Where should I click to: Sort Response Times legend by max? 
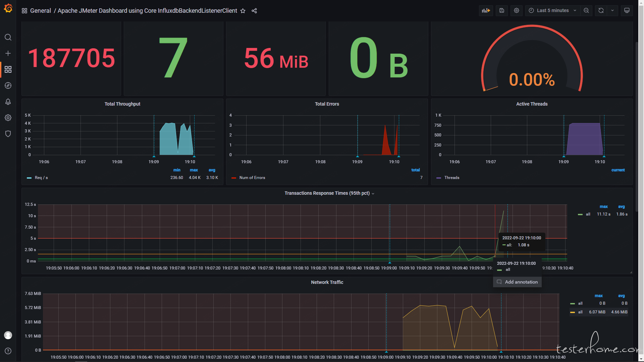pos(604,207)
